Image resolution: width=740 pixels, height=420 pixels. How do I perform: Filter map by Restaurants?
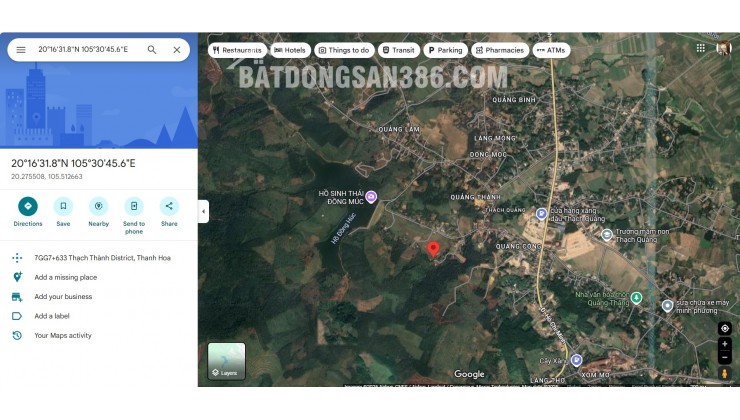coord(237,50)
